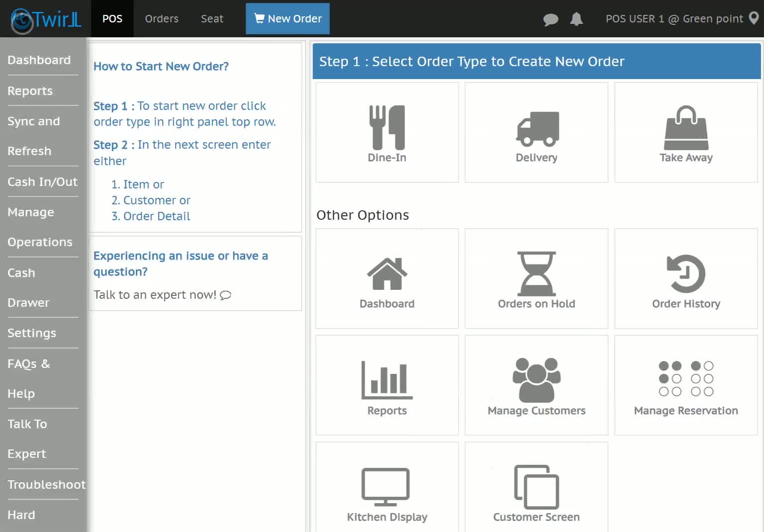This screenshot has height=532, width=764.
Task: Click the '1. Item or' list entry
Action: (138, 184)
